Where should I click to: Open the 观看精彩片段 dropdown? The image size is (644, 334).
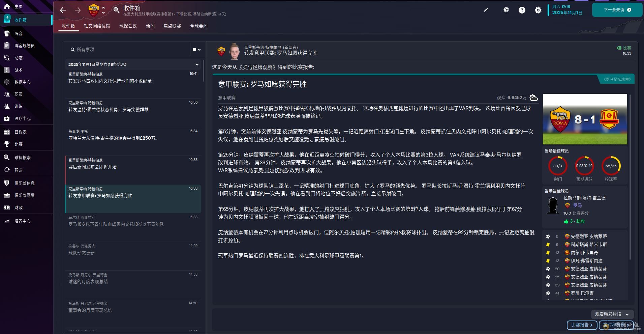tap(612, 314)
